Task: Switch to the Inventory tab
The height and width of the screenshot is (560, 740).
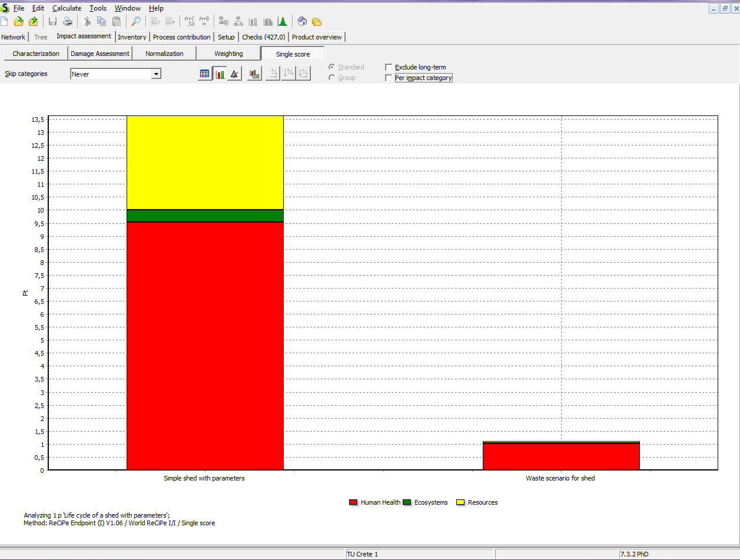Action: [x=132, y=37]
